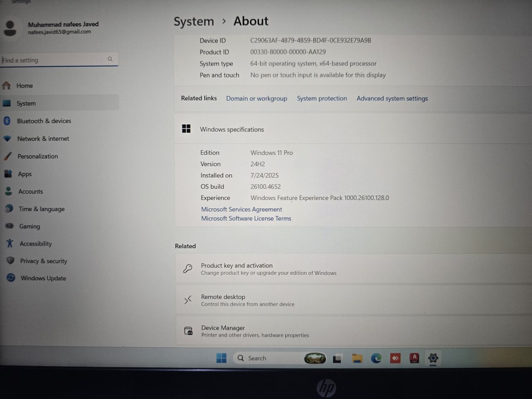
Task: Open Windows Update settings
Action: (x=43, y=278)
